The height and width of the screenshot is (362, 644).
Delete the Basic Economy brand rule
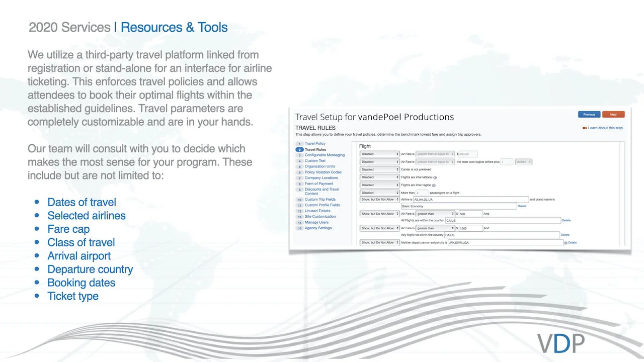[x=522, y=206]
